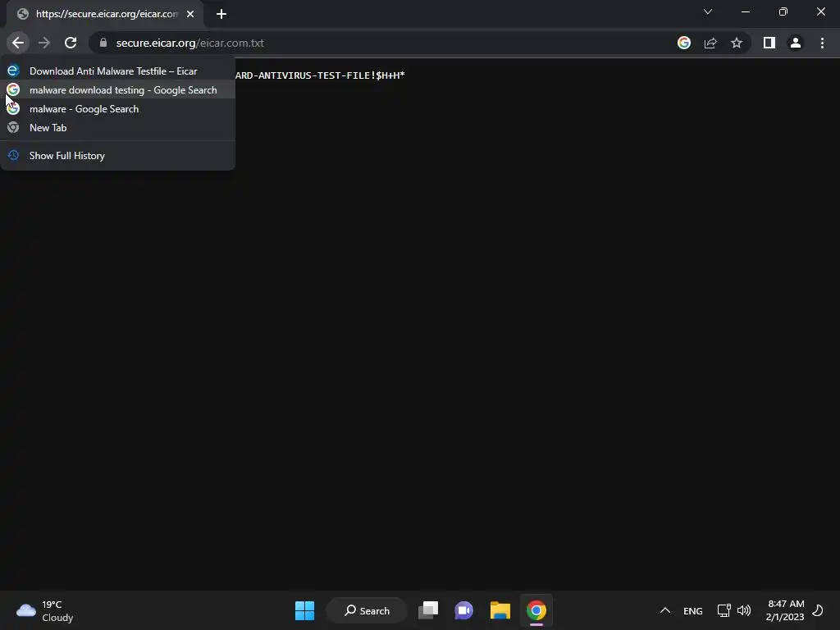This screenshot has height=630, width=840.
Task: Open the Chrome profile menu
Action: point(796,43)
